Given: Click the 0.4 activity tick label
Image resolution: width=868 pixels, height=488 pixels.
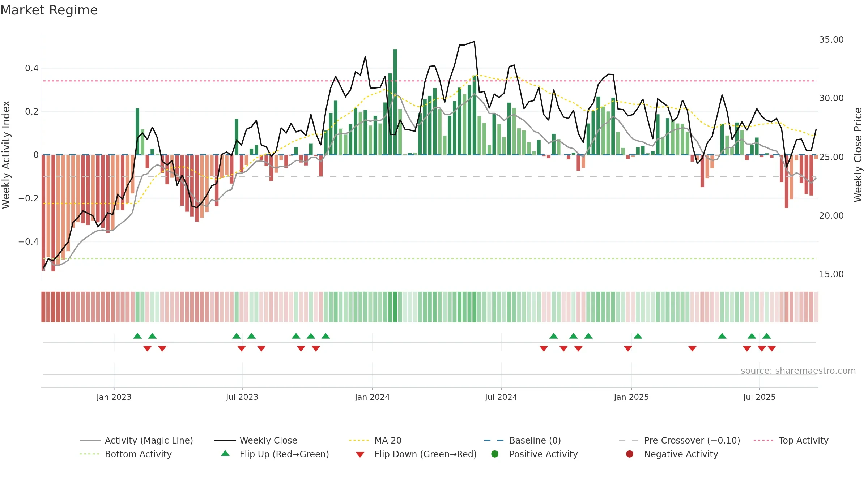Looking at the screenshot, I should point(31,68).
